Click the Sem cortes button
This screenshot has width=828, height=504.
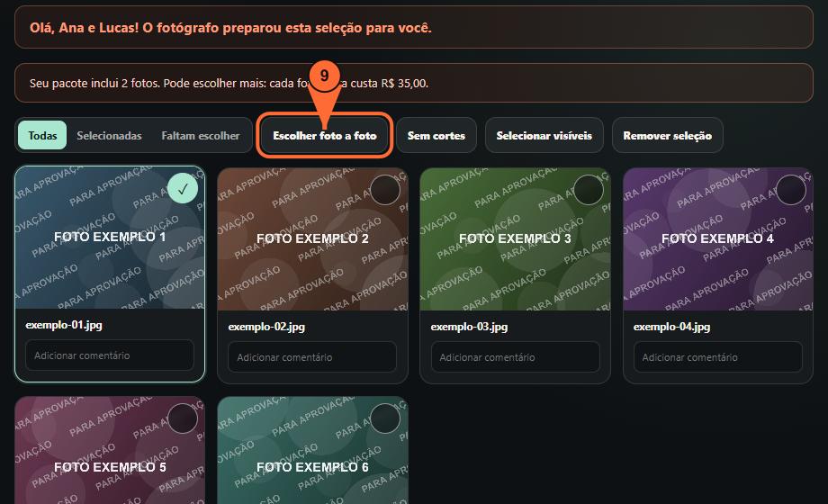point(436,135)
